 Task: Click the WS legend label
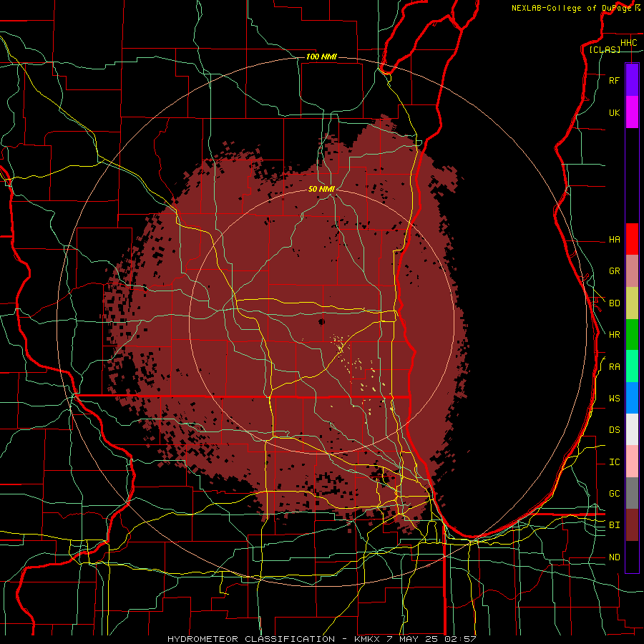[x=614, y=399]
